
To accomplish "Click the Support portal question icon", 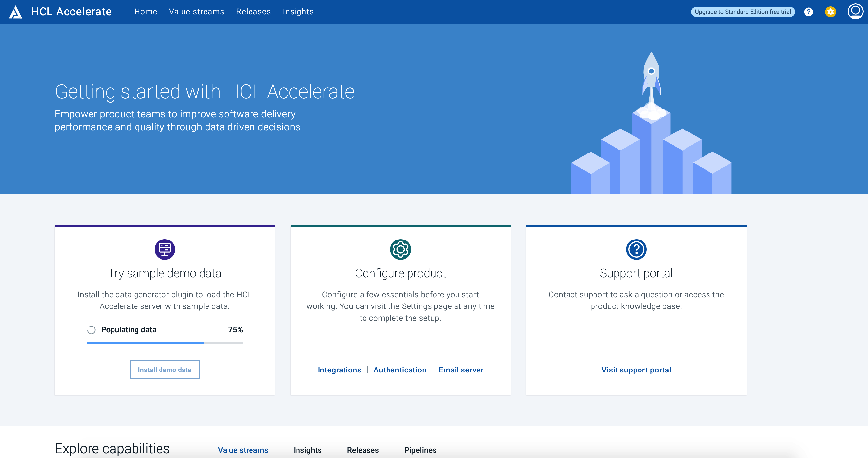I will [637, 249].
